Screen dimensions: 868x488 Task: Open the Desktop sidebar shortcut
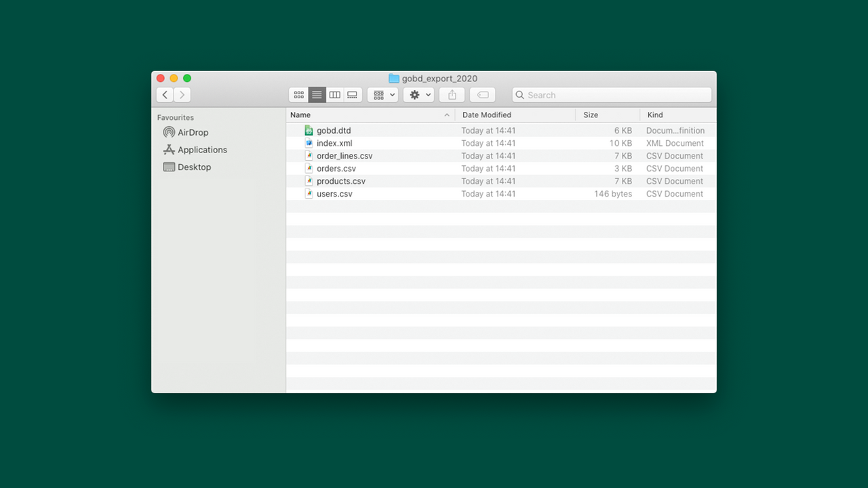point(194,167)
